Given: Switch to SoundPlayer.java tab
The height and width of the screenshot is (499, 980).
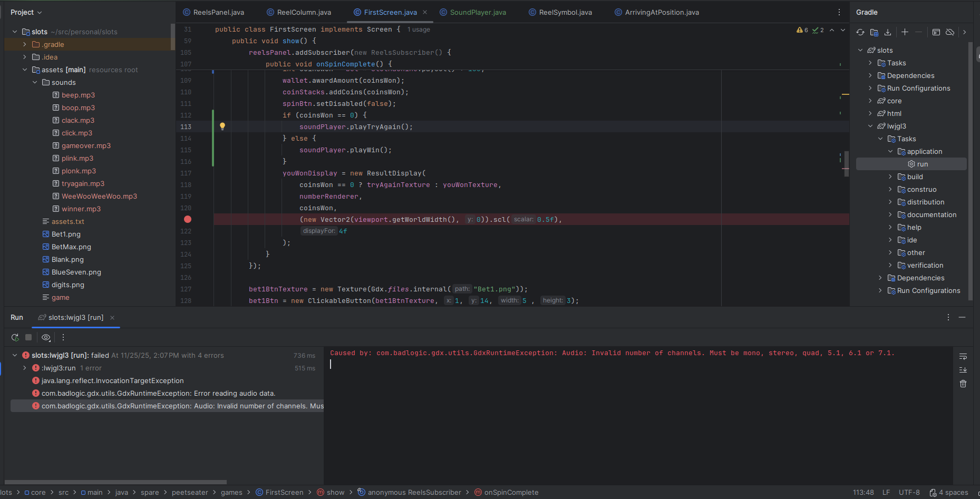Looking at the screenshot, I should (x=478, y=12).
